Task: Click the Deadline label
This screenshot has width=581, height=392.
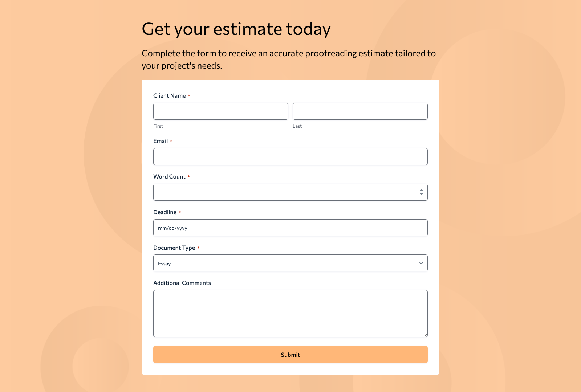Action: pos(164,212)
